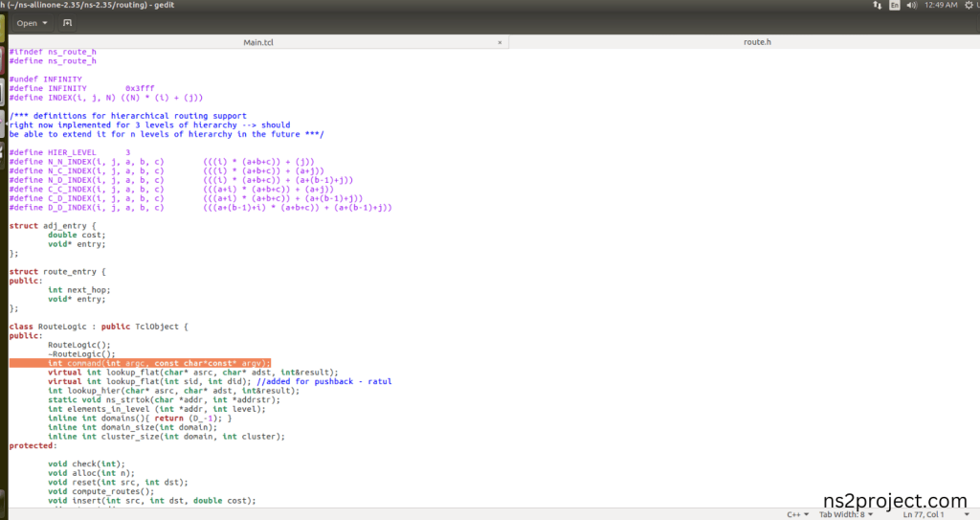Click the 'protected:' keyword line

pos(33,445)
